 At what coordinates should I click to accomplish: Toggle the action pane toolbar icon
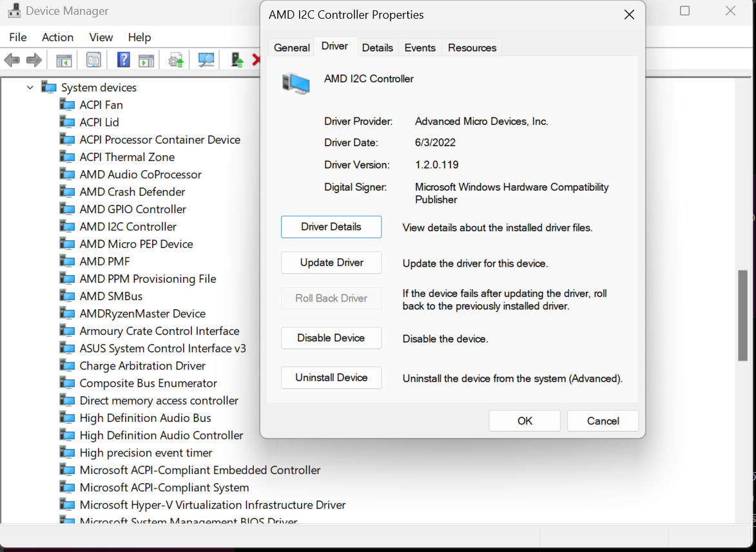click(146, 61)
